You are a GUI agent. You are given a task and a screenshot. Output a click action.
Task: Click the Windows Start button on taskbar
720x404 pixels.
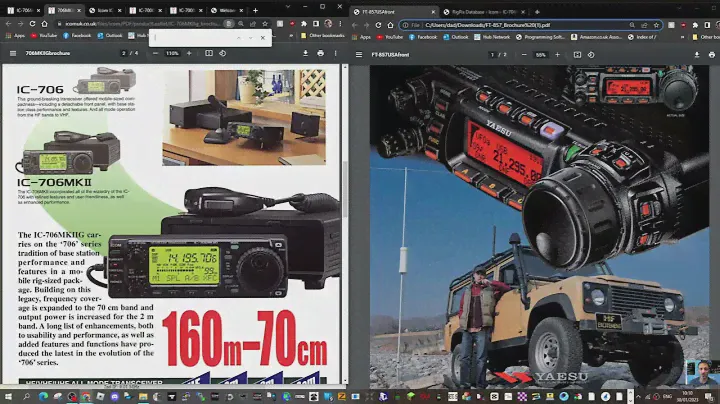coord(10,396)
